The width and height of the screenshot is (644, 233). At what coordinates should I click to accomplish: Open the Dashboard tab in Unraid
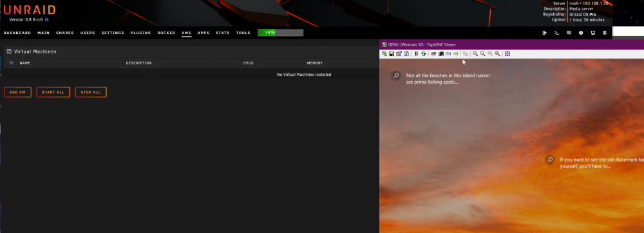coord(17,33)
